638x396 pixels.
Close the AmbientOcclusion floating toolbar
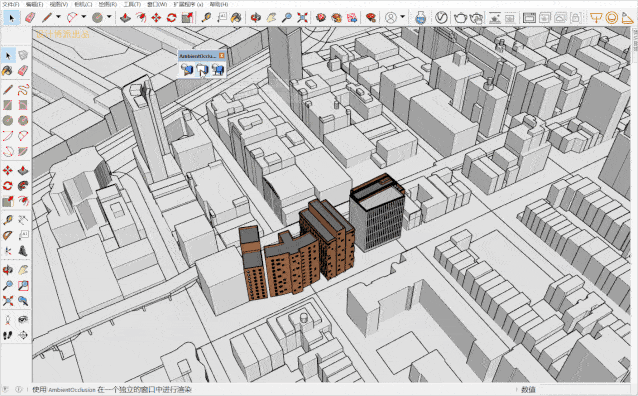(222, 55)
